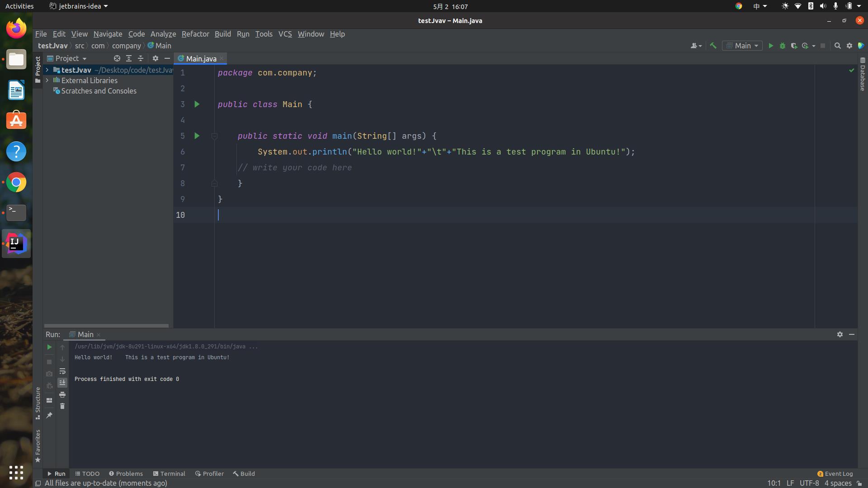Open the Main run configuration dropdown
Viewport: 868px width, 488px height.
coord(742,46)
